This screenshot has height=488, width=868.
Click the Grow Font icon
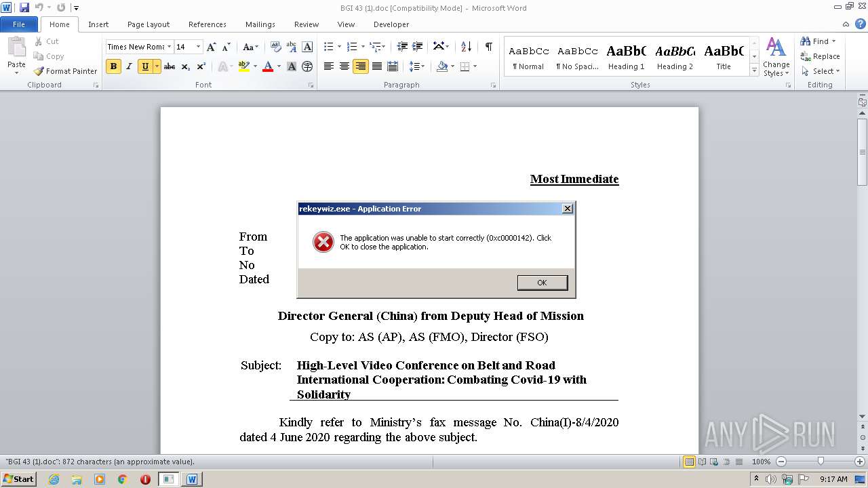tap(212, 47)
